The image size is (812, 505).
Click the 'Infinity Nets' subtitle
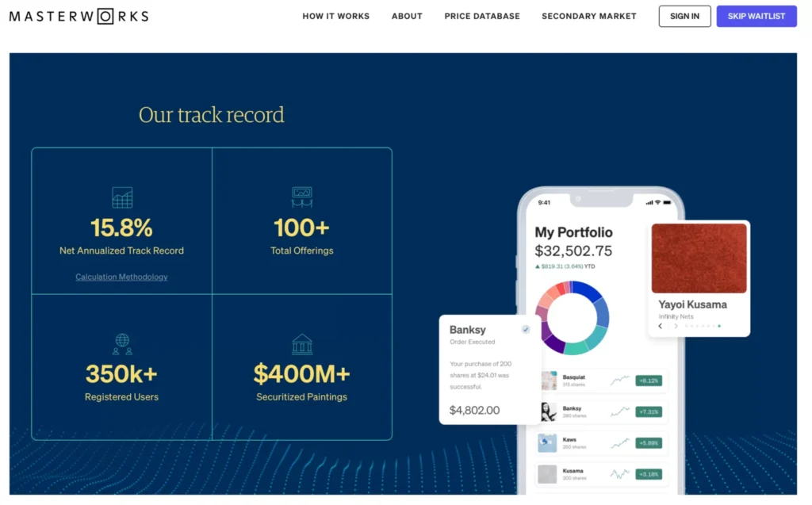pos(676,316)
